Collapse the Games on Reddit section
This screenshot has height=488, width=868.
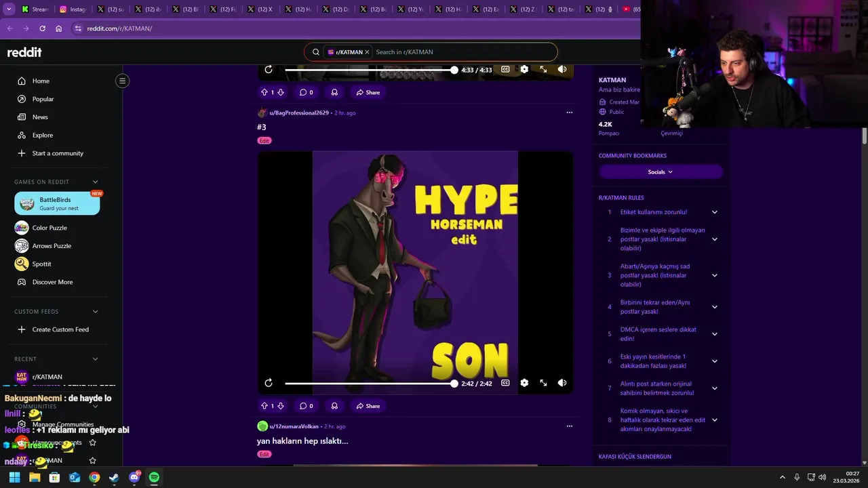[x=95, y=182]
